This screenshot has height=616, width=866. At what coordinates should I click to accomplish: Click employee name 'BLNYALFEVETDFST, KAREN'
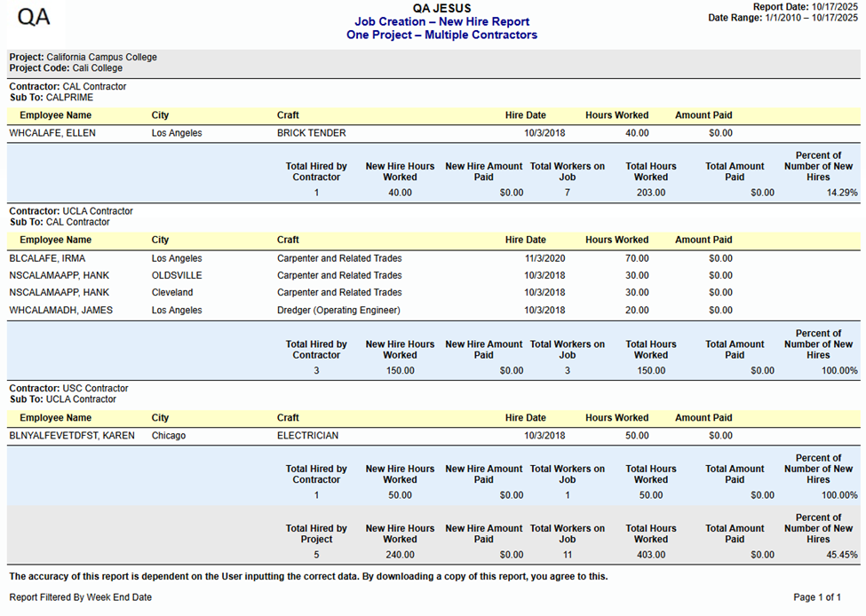[x=72, y=436]
